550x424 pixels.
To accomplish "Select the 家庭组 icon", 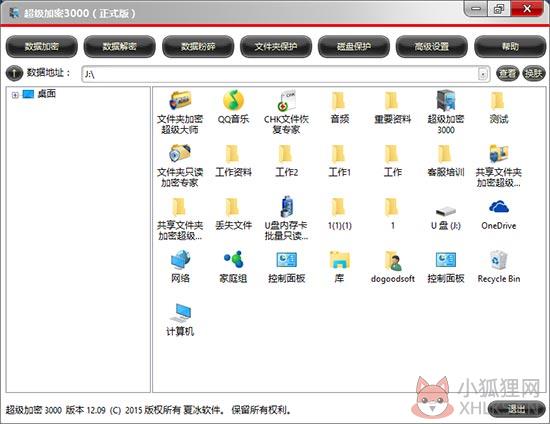I will 233,267.
